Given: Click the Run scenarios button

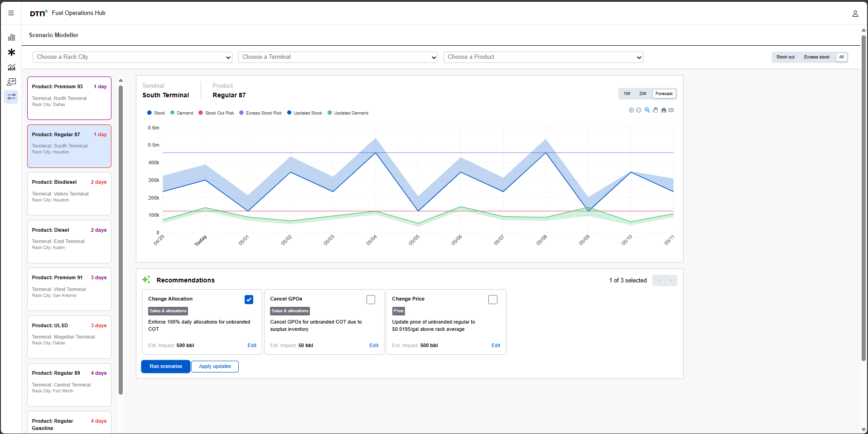Looking at the screenshot, I should click(x=166, y=367).
